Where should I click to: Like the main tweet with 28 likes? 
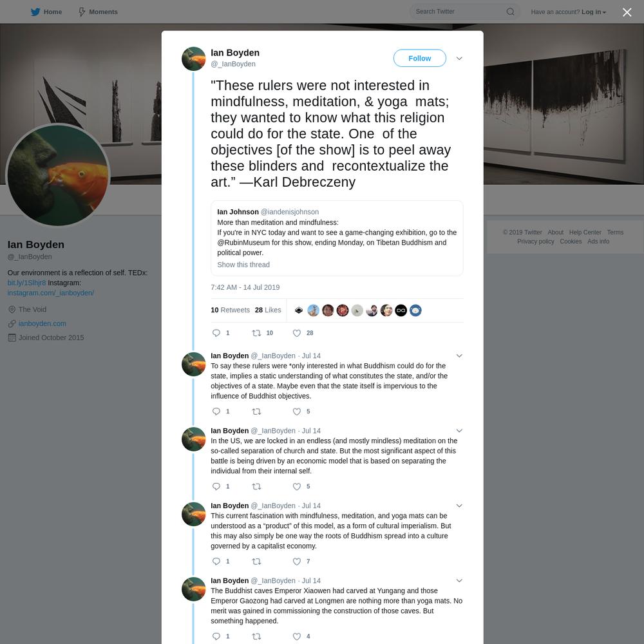(297, 333)
